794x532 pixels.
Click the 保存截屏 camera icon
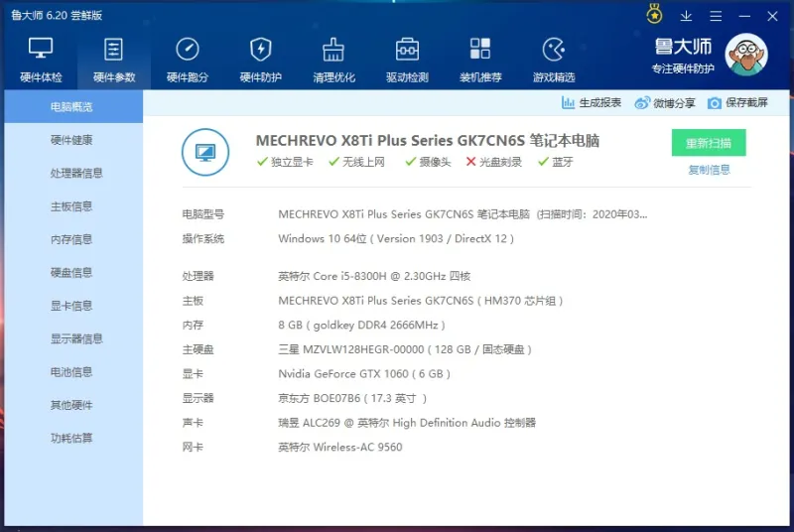click(714, 103)
